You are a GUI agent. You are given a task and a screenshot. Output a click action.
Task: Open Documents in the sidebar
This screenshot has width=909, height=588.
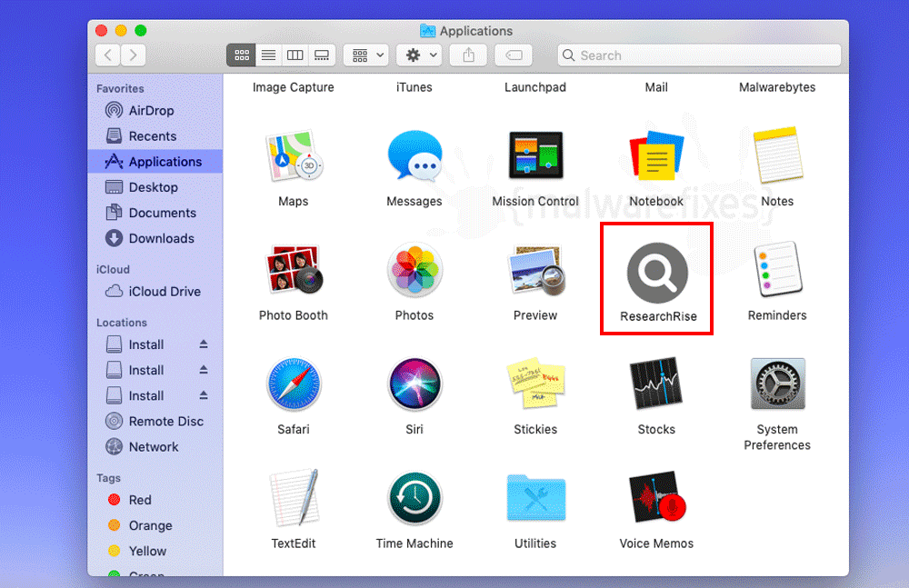pos(155,213)
